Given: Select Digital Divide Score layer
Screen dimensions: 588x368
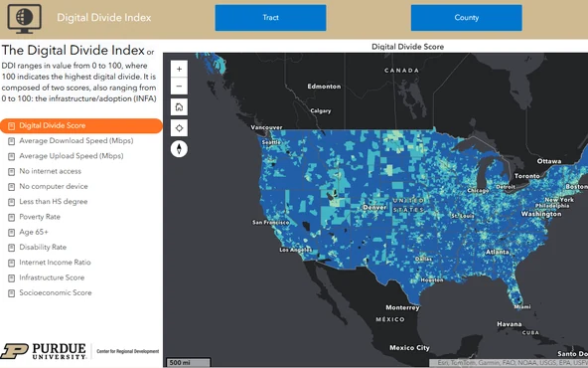Looking at the screenshot, I should 81,125.
